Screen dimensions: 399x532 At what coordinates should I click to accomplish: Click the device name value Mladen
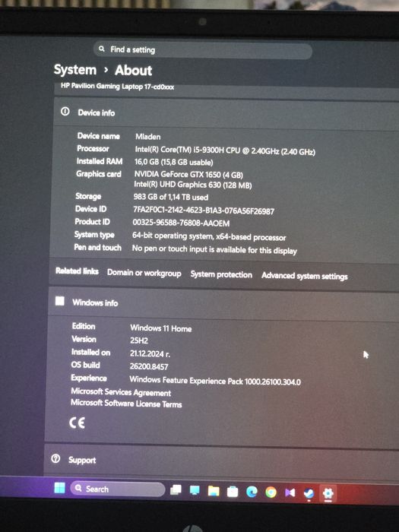(x=148, y=137)
